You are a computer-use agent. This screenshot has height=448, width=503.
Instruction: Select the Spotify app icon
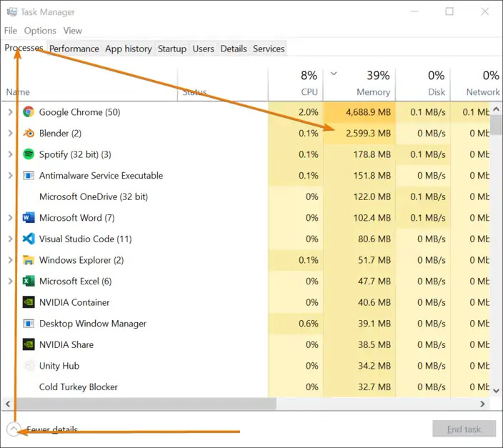click(29, 154)
